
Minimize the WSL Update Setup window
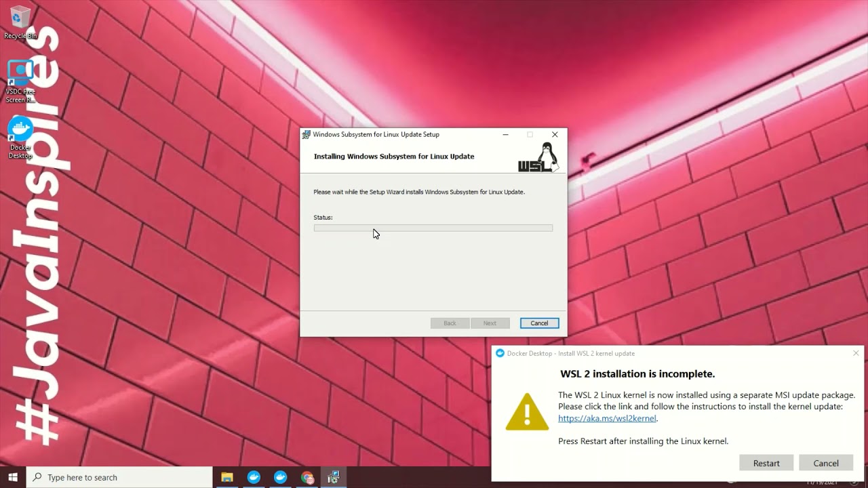click(505, 134)
